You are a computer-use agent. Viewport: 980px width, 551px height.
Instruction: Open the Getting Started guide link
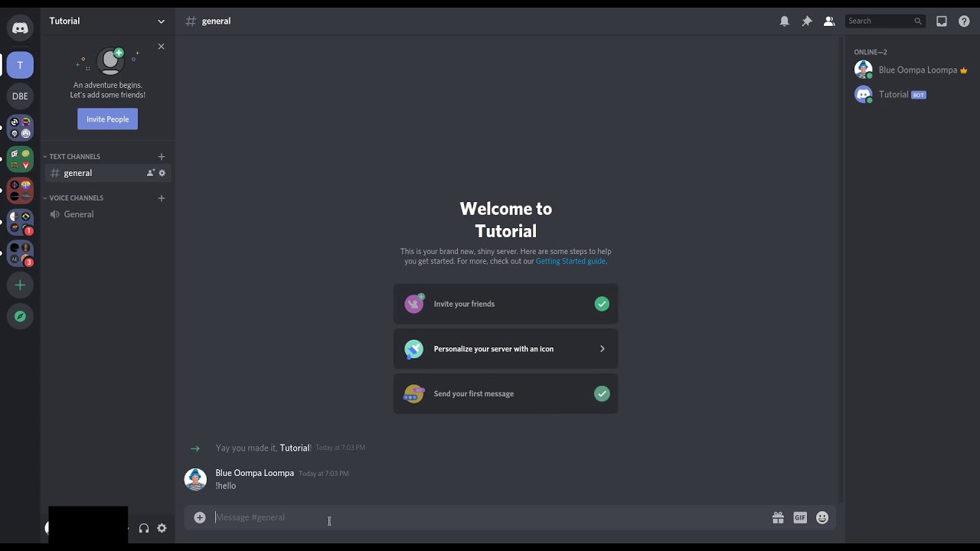coord(570,261)
